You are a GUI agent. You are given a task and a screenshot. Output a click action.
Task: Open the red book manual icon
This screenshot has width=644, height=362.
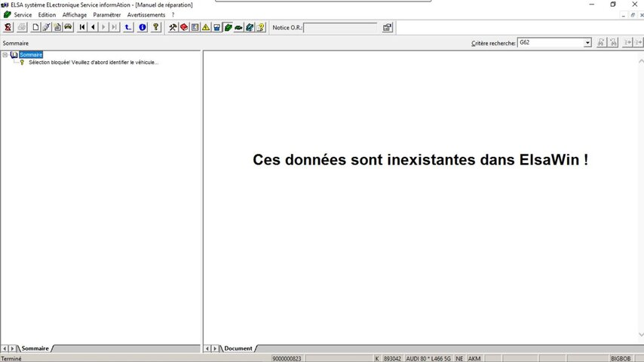[184, 28]
